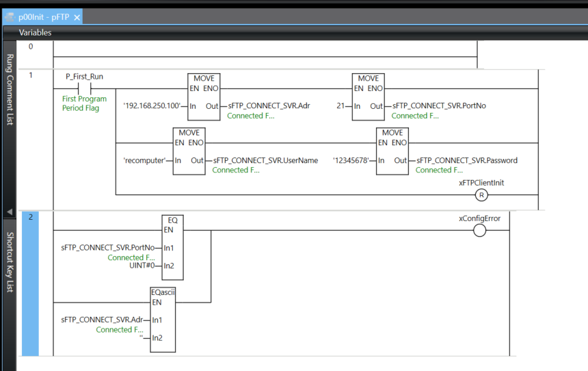Select the EQascii function block
The width and height of the screenshot is (588, 371).
[163, 320]
